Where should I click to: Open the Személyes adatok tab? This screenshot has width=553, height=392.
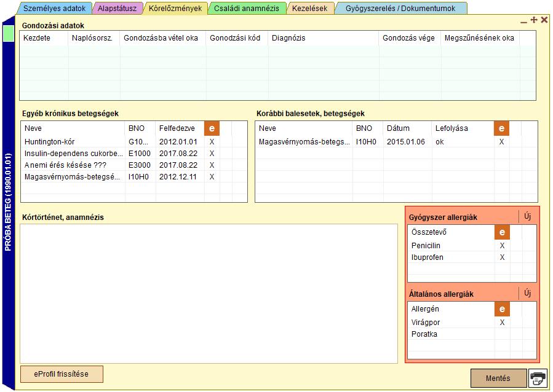click(x=54, y=9)
